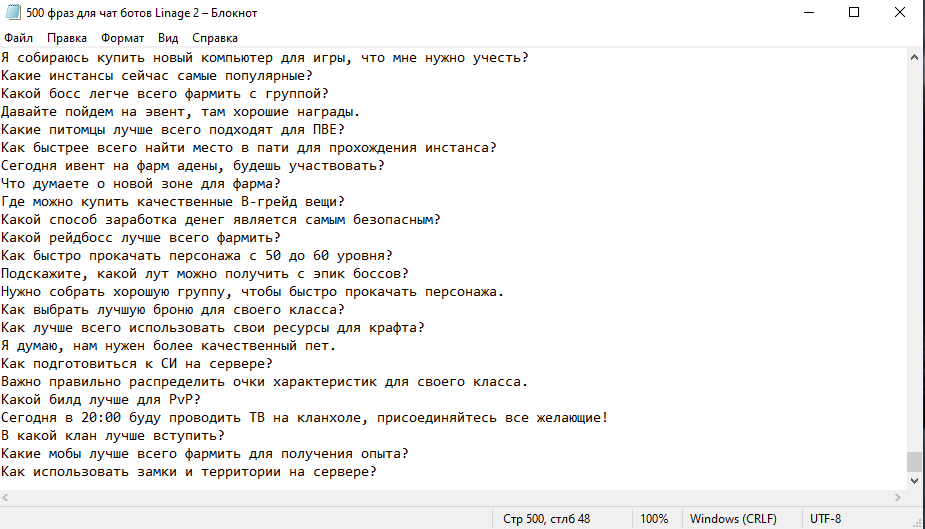Open the Файл menu

pos(18,38)
